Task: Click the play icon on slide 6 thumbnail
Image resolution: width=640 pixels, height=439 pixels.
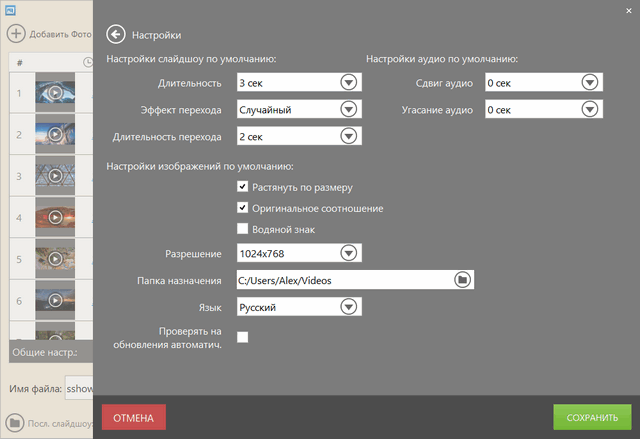Action: (55, 300)
